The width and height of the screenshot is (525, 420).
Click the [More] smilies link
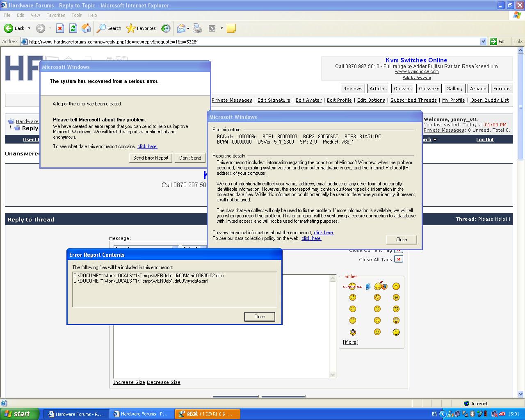(x=351, y=342)
